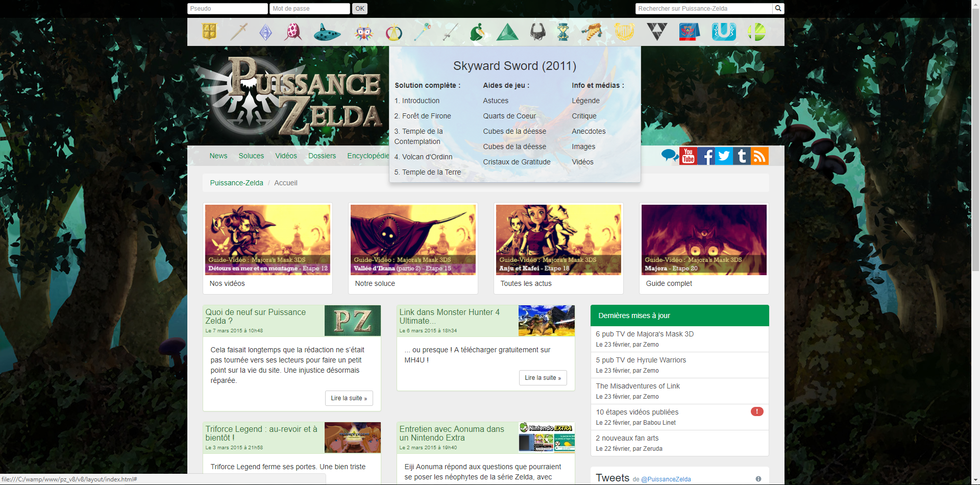This screenshot has height=485, width=980.
Task: Choose Images in the dropdown
Action: pos(583,147)
